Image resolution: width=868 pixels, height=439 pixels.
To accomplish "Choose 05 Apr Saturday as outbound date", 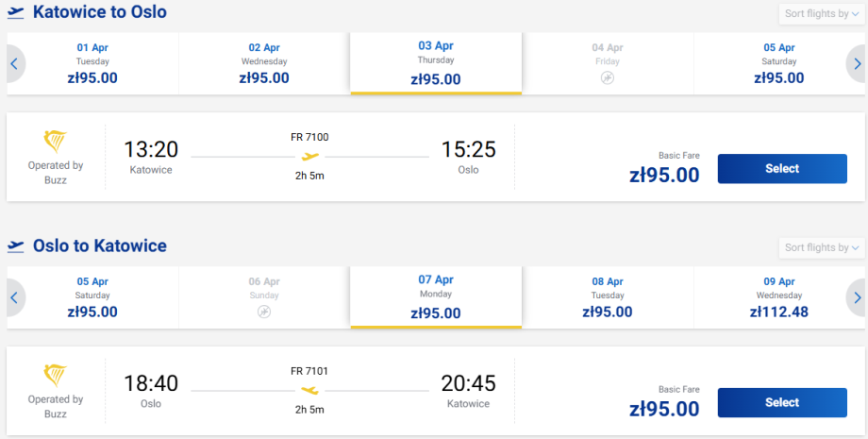I will [x=779, y=63].
